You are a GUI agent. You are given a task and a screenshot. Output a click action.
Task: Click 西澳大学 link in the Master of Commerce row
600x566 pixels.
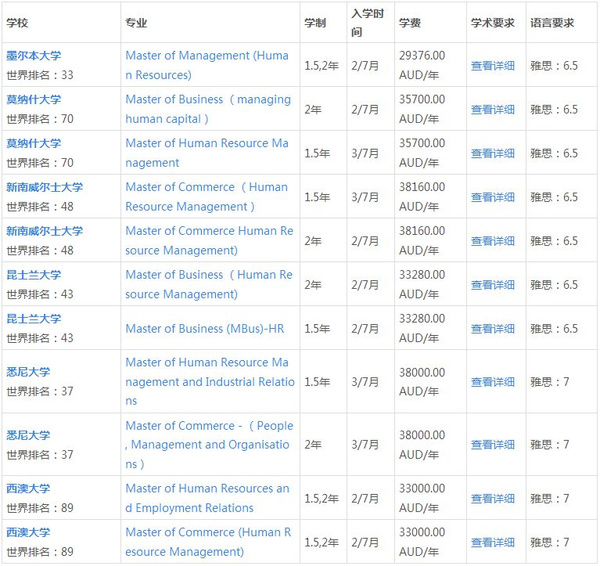click(28, 532)
